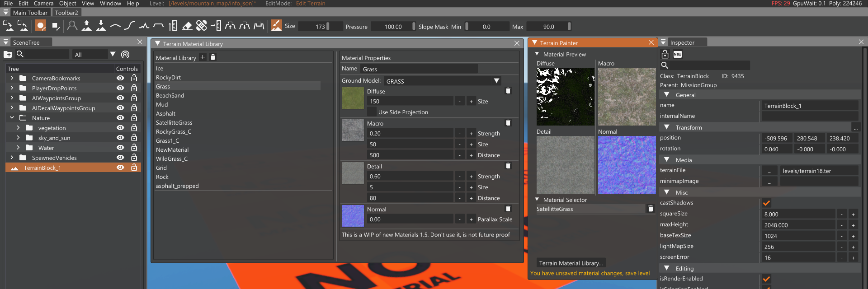Select the flatten terrain tool
868x289 pixels.
coord(158,26)
